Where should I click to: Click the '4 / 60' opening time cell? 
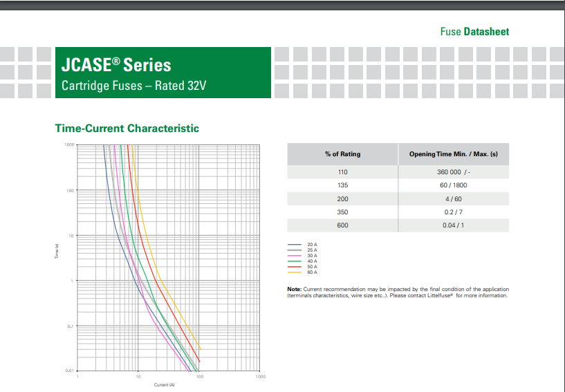[453, 199]
